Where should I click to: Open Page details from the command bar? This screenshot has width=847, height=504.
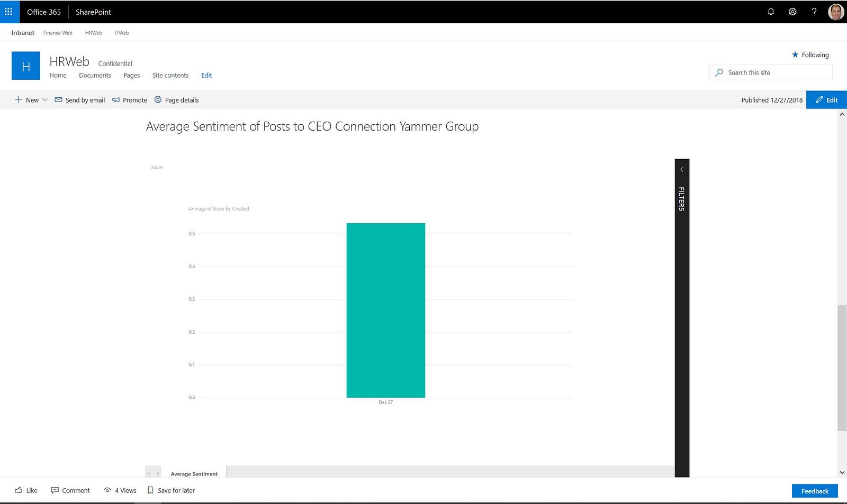click(x=176, y=100)
